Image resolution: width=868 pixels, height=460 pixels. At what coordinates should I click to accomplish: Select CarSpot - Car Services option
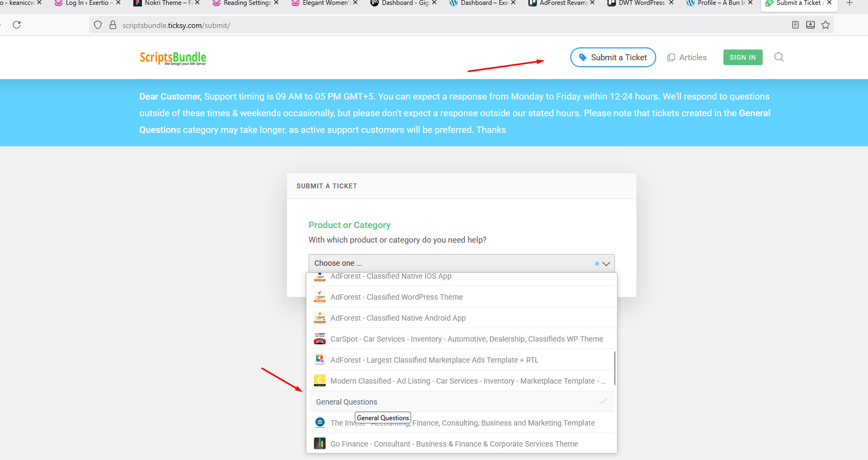click(461, 339)
